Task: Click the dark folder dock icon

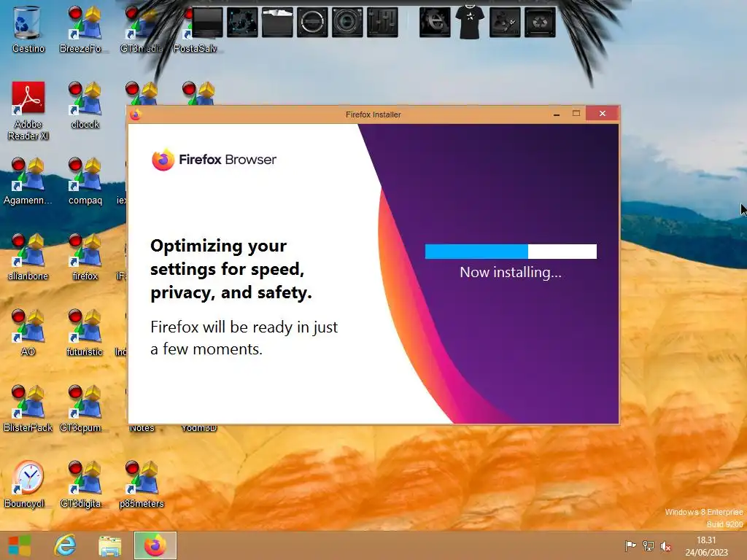Action: tap(277, 22)
